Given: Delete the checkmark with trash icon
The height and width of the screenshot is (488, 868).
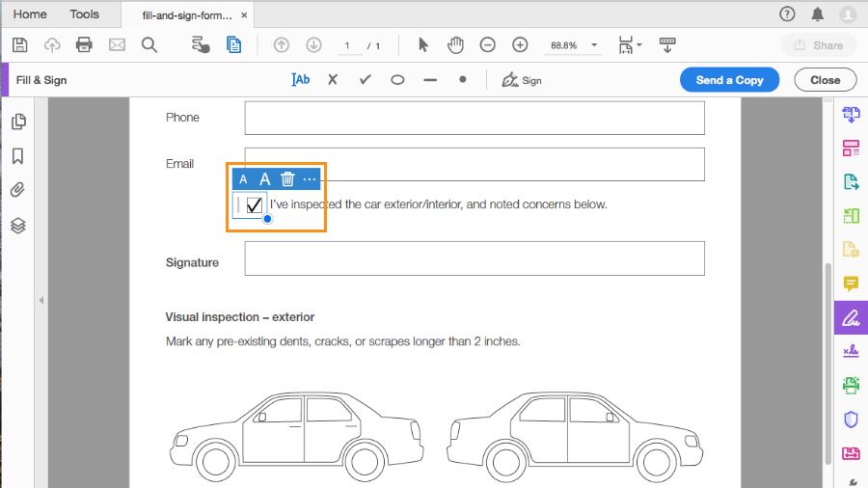Looking at the screenshot, I should [287, 178].
